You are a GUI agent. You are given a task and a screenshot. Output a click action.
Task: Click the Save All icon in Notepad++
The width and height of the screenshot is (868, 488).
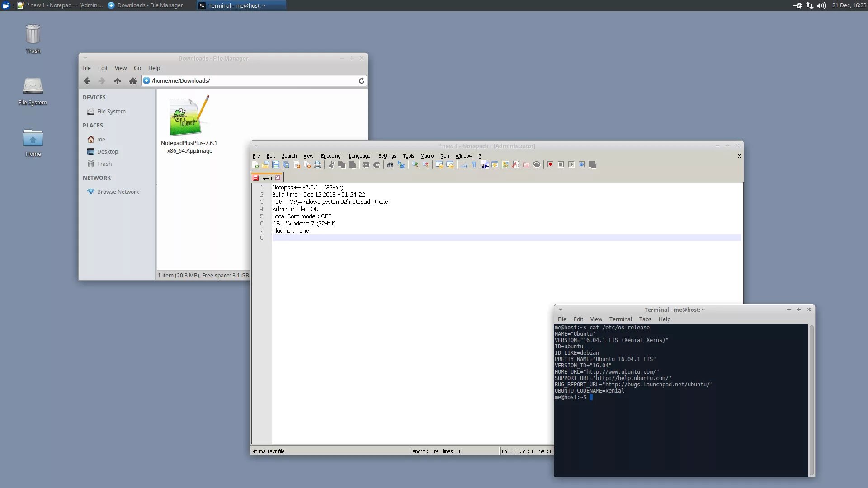pos(286,165)
